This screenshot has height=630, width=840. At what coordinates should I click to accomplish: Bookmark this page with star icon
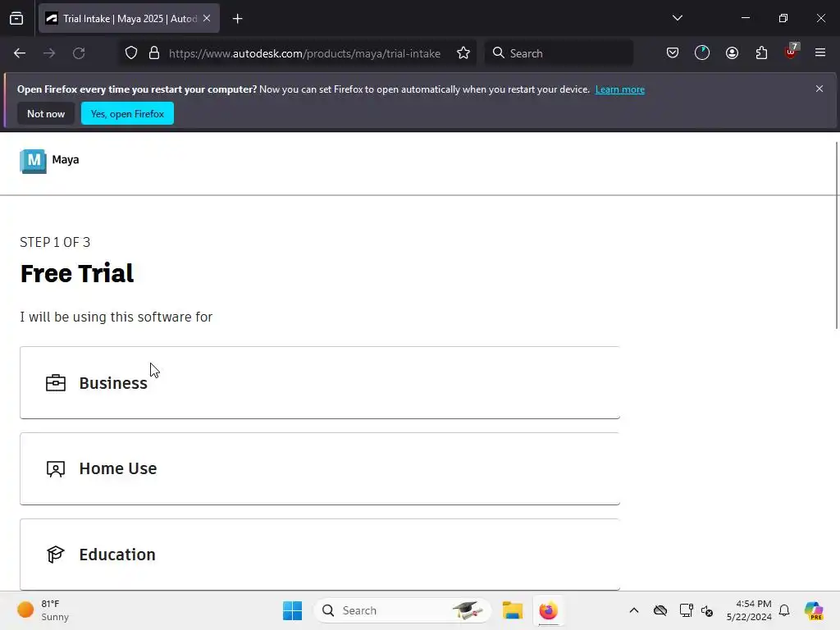[463, 53]
